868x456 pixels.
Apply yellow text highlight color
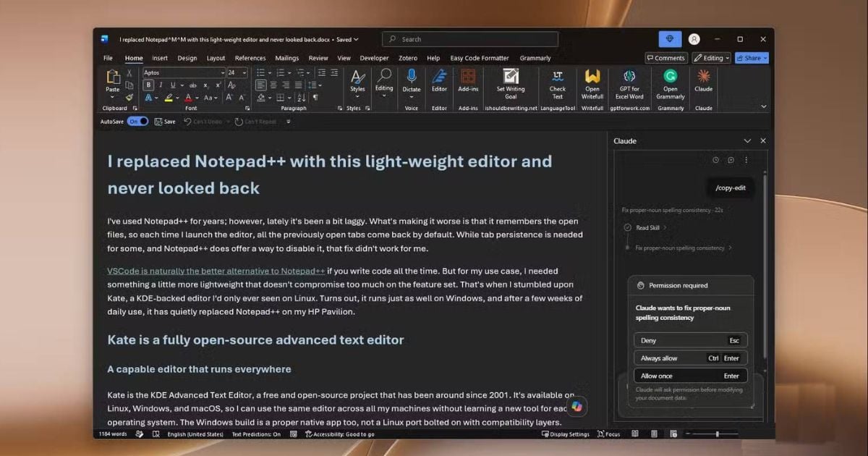coord(169,98)
